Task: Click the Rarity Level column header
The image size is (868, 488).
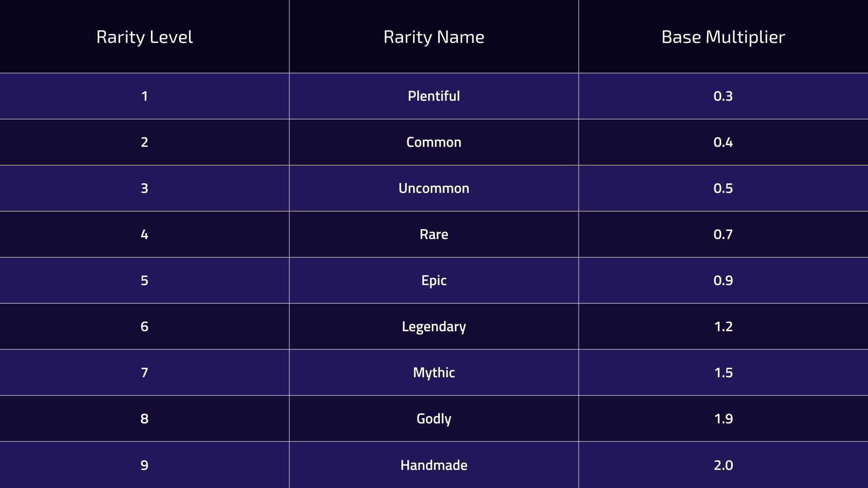Action: click(x=144, y=37)
